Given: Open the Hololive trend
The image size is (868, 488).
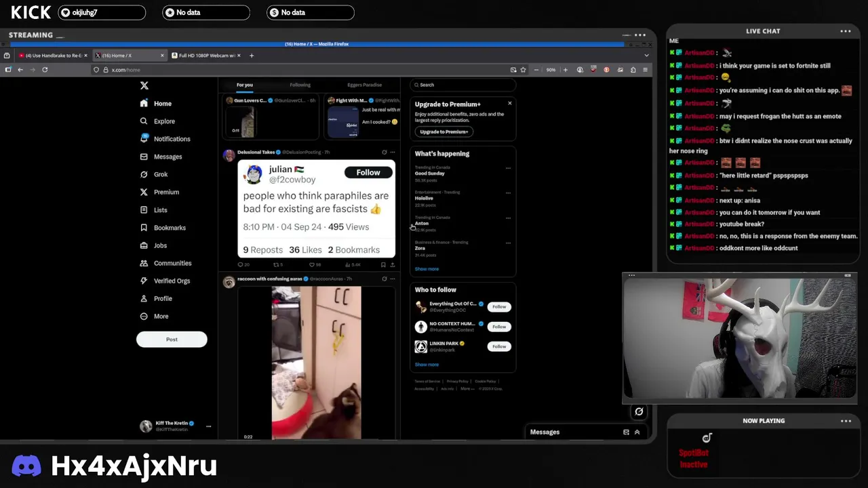Looking at the screenshot, I should [x=424, y=198].
